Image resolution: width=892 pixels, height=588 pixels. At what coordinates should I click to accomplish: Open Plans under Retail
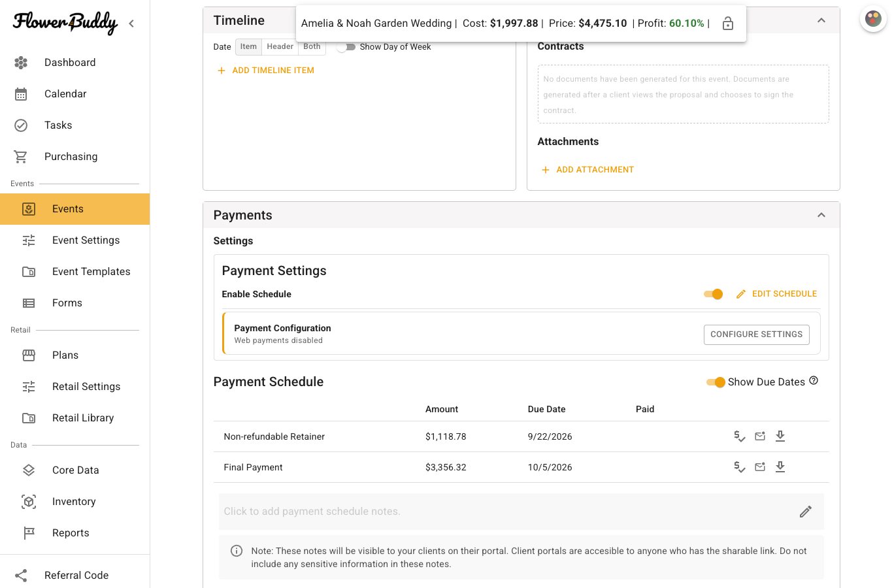pos(75,355)
